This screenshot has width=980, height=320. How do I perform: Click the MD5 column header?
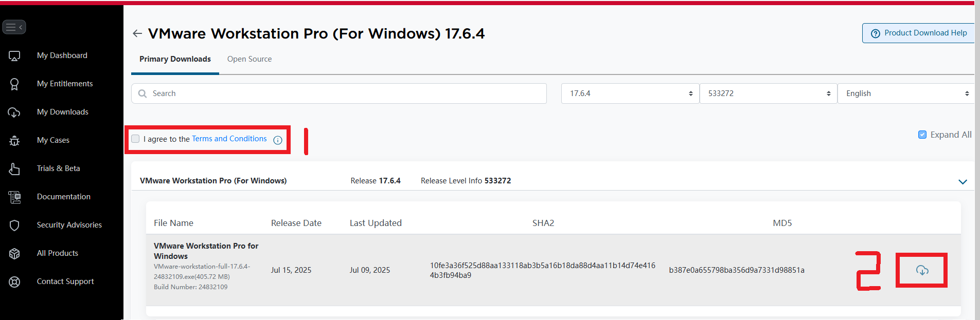782,223
